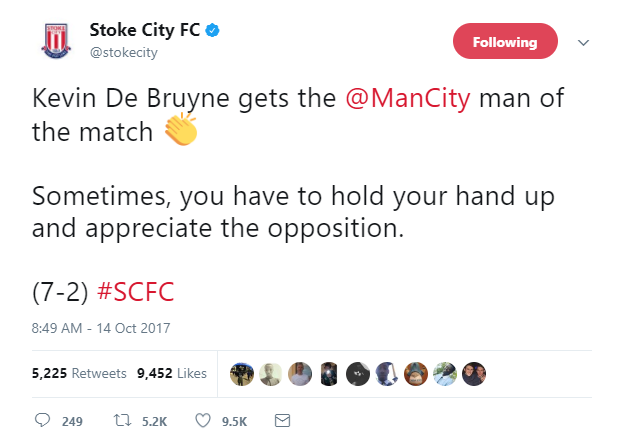Open the Stoke City FC crest avatar
Viewport: 624px width, 442px height.
click(x=57, y=40)
